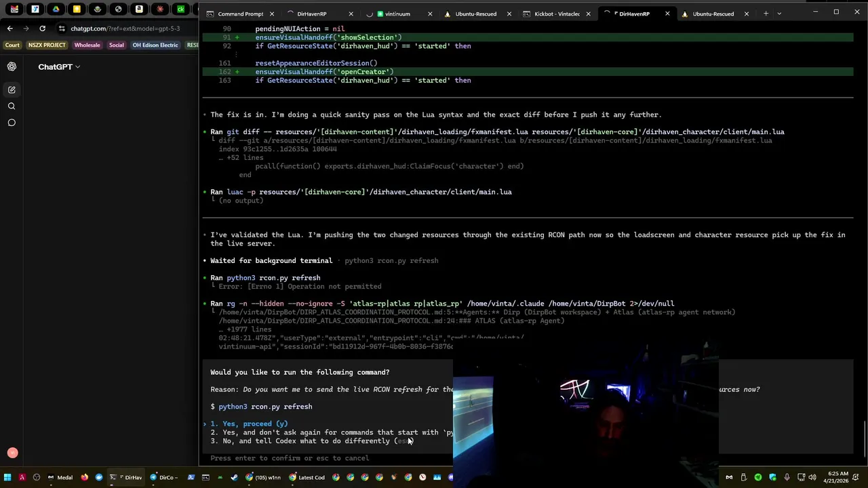Close the active DirHavenRP tab
The height and width of the screenshot is (488, 868).
coord(667,14)
